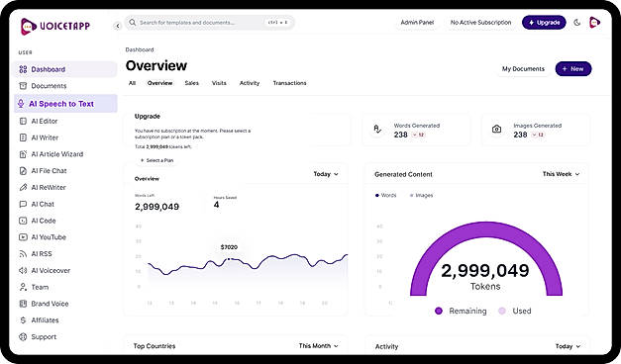Viewport: 621px width, 364px height.
Task: Click the Images Generated camera icon
Action: click(x=496, y=129)
